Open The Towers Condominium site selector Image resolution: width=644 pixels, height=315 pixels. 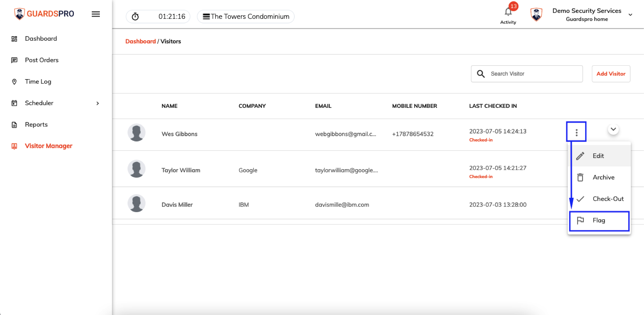click(x=246, y=17)
